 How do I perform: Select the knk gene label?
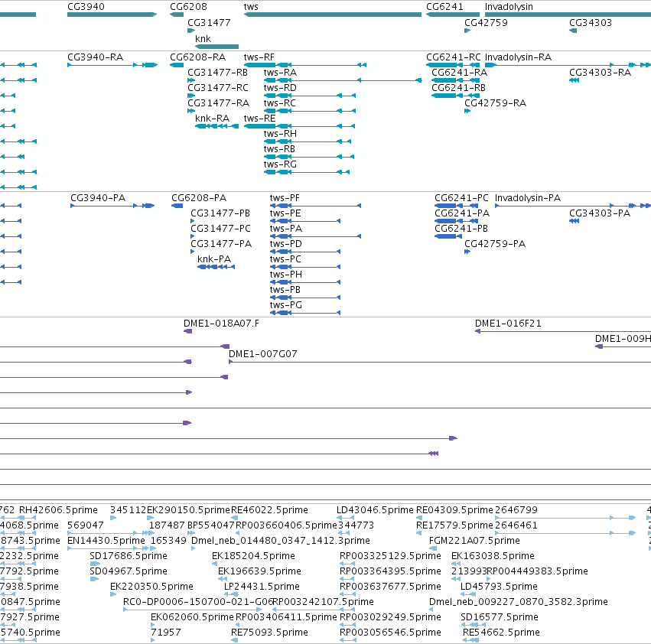(x=203, y=38)
